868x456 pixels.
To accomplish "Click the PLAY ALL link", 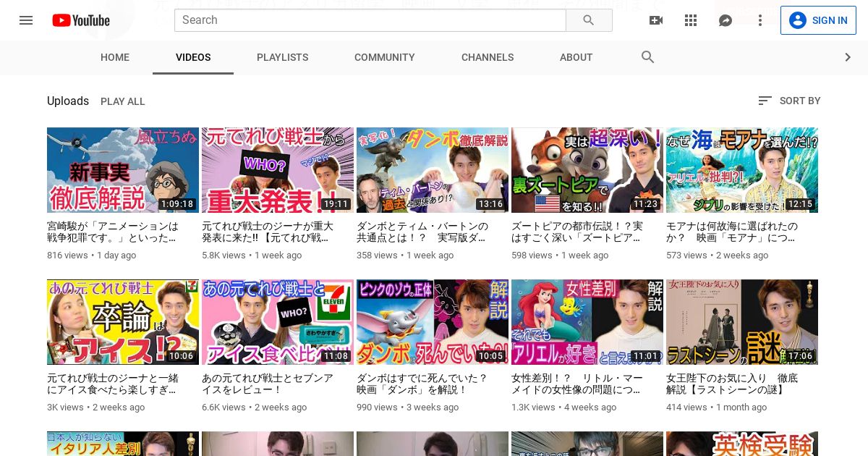I will click(123, 101).
